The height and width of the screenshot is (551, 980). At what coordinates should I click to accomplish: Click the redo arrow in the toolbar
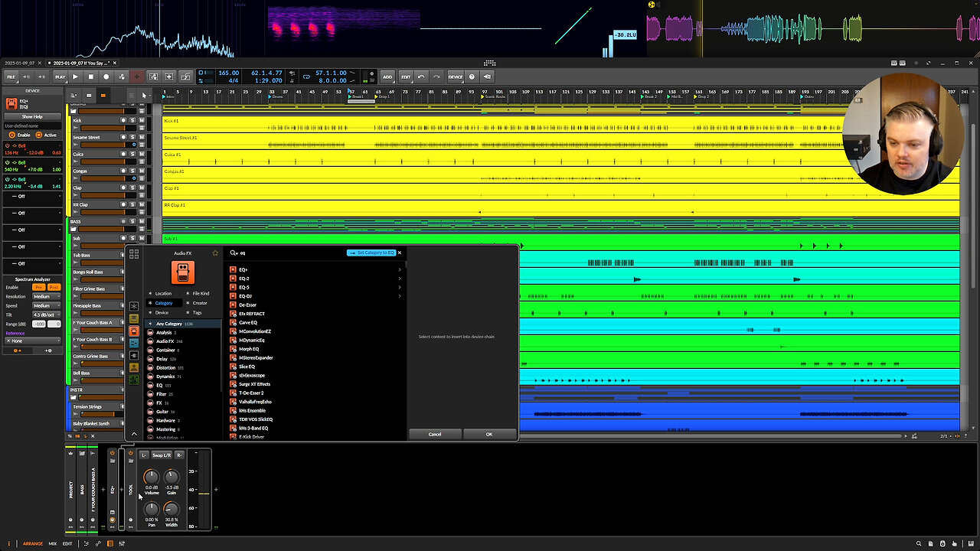point(436,77)
